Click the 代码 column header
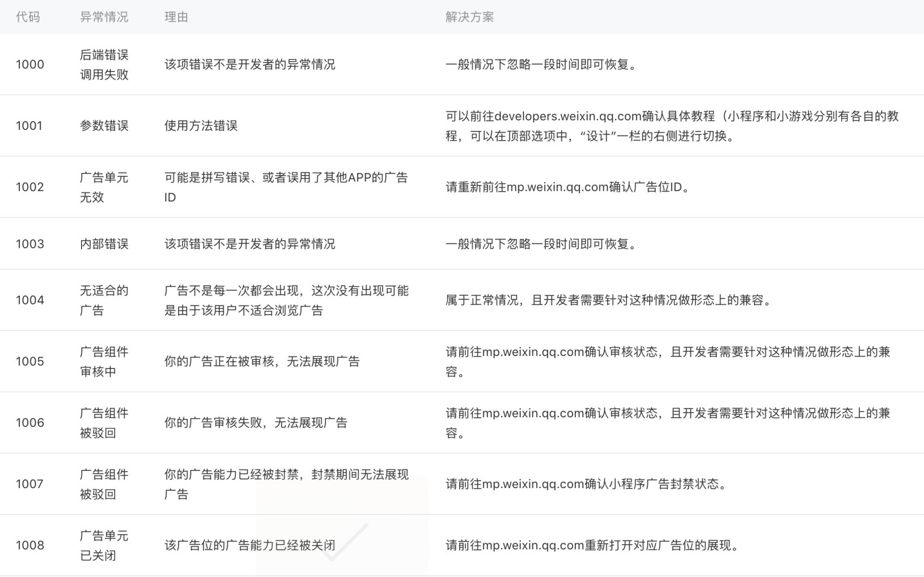This screenshot has height=577, width=924. click(28, 17)
